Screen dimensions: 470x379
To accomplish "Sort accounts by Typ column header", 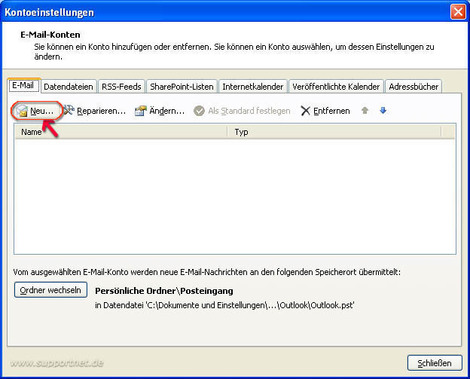I will click(x=334, y=132).
